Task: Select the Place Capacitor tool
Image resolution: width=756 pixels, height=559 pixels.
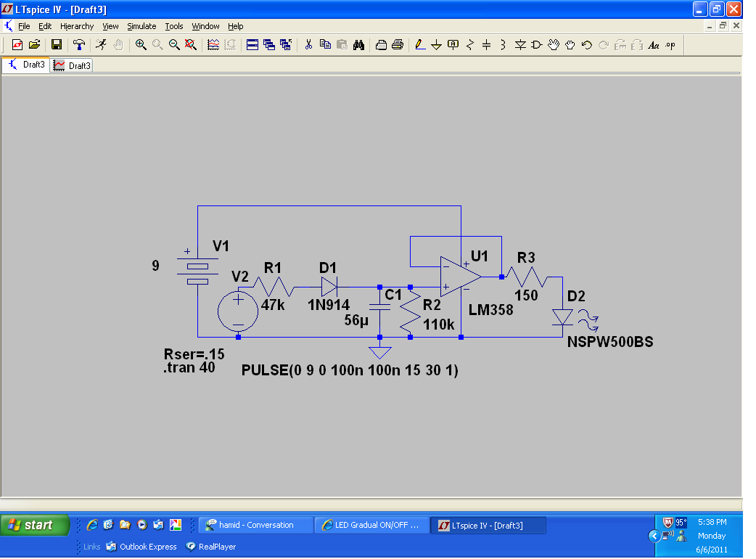Action: point(487,45)
